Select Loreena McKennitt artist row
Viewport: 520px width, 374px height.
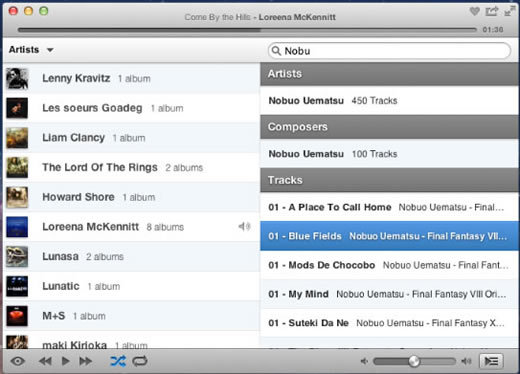[131, 227]
